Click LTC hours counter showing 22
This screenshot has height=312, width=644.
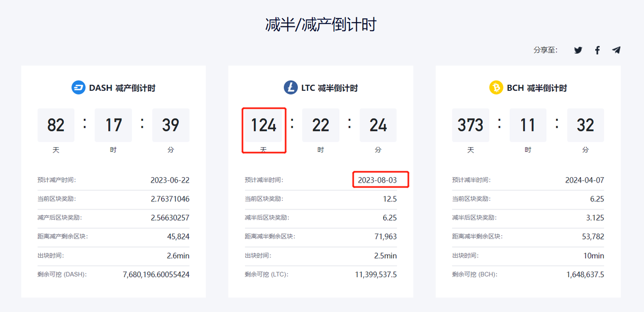click(x=321, y=125)
